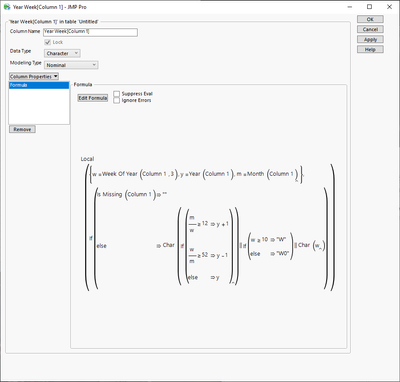Click the Week Of Year function in formula
This screenshot has width=400, height=382.
(x=120, y=174)
